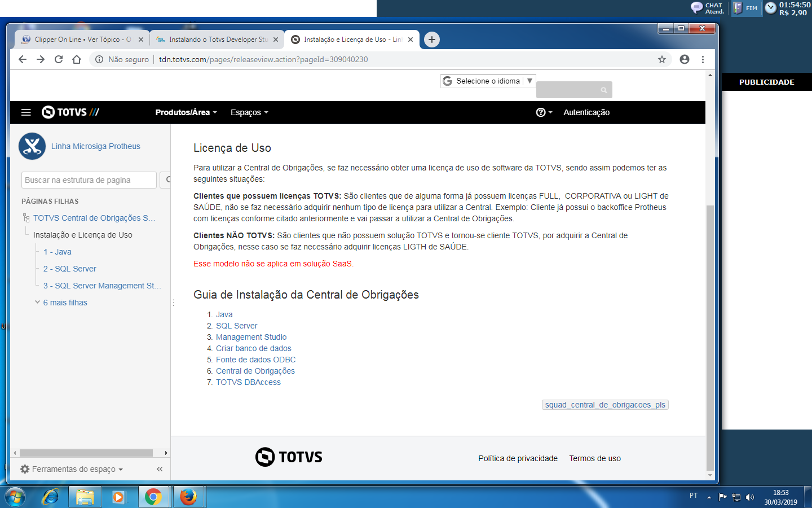Open the 3 - SQL Server Management Studio child page

[x=102, y=286]
